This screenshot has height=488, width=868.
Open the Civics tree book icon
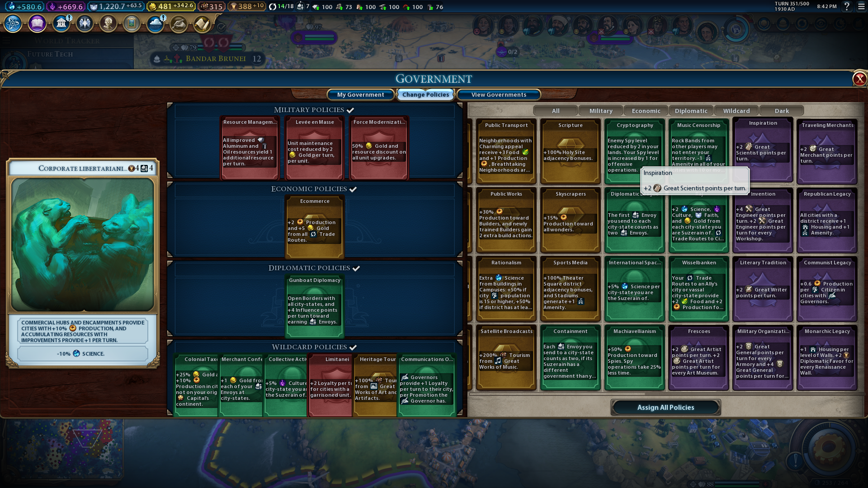[x=38, y=23]
